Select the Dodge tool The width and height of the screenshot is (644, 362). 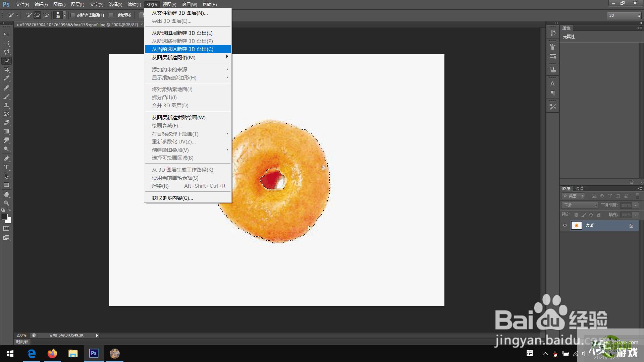pyautogui.click(x=6, y=149)
